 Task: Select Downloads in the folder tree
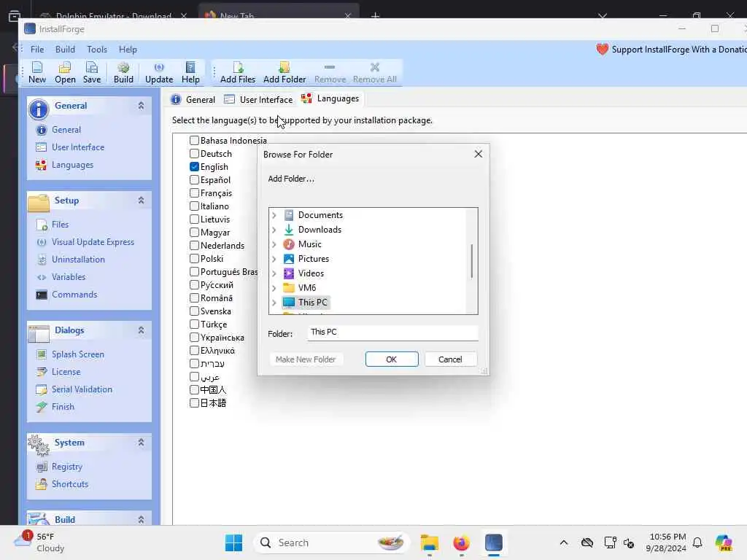(320, 230)
